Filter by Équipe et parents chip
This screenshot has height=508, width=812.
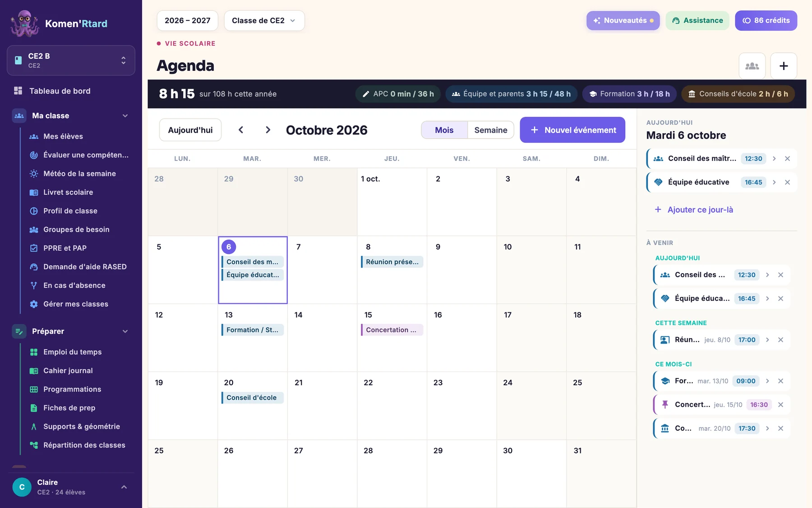[x=511, y=94]
